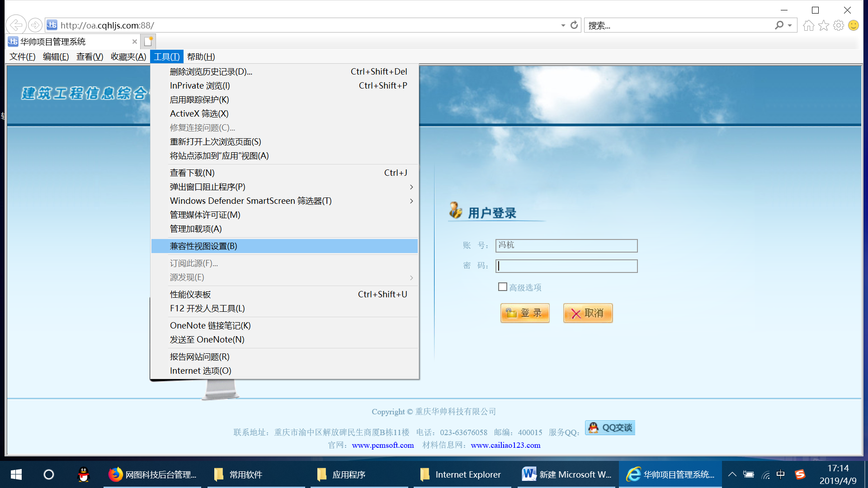The image size is (868, 488).
Task: Choose Internet 选项(O) from the menu
Action: click(x=200, y=371)
